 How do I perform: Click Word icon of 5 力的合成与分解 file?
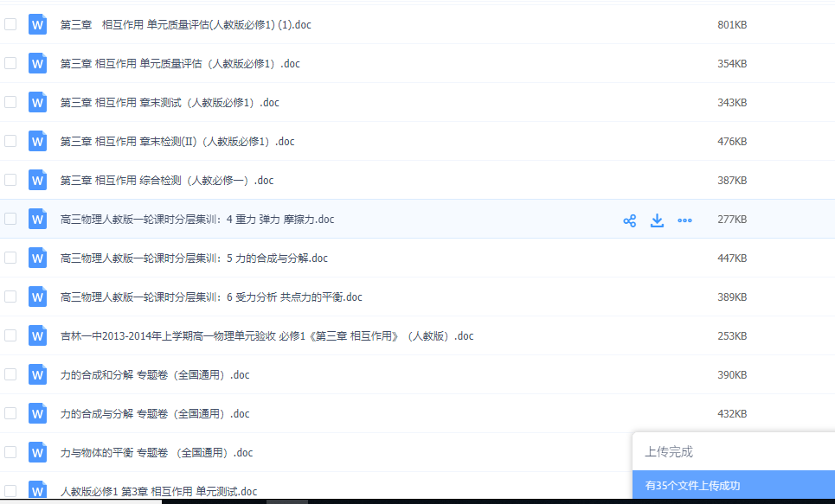pos(37,258)
